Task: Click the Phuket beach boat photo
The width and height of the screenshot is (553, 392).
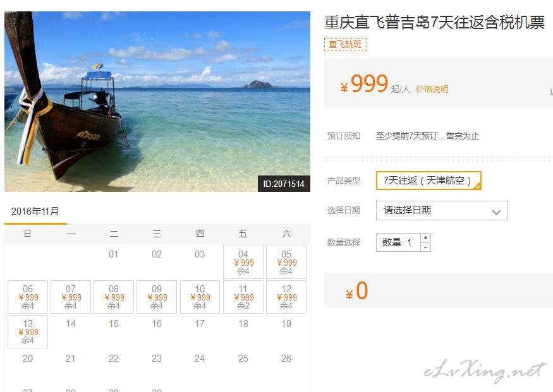Action: (x=157, y=102)
